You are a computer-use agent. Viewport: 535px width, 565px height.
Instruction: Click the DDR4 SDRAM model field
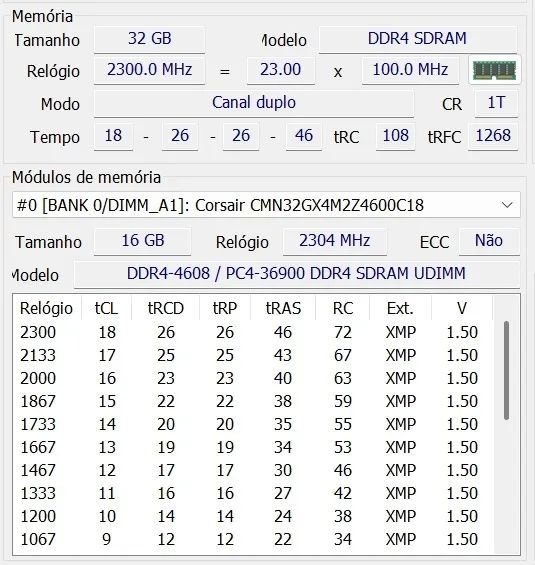418,39
